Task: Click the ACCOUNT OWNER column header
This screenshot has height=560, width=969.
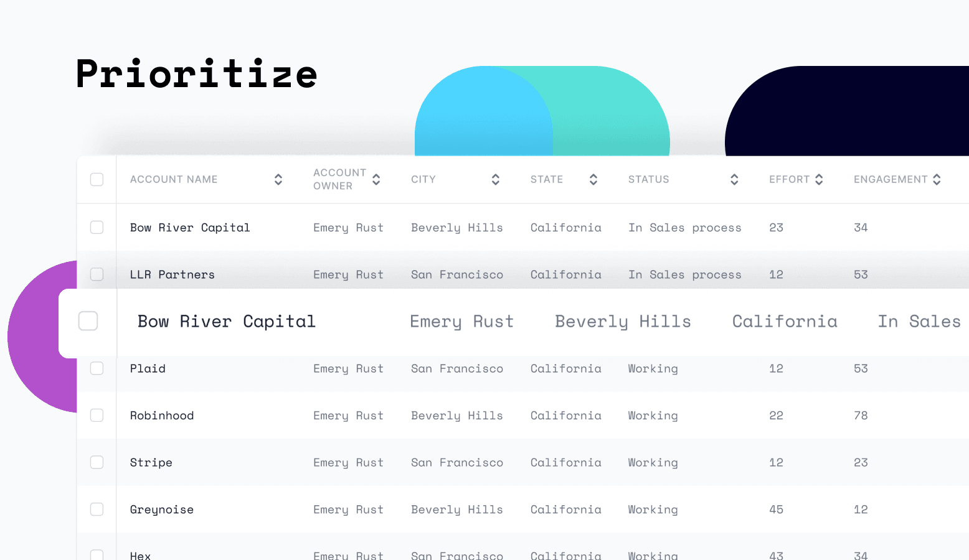Action: click(339, 179)
